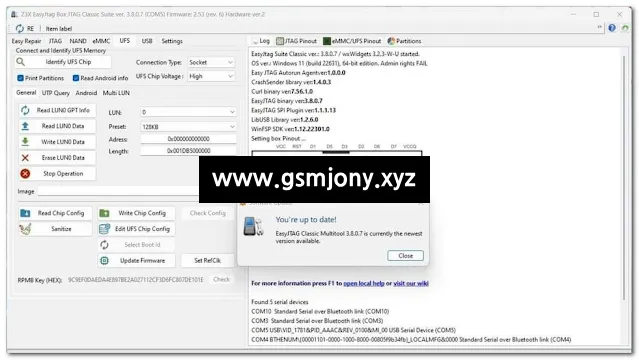Open the Multi LUN sub-tab

point(116,93)
